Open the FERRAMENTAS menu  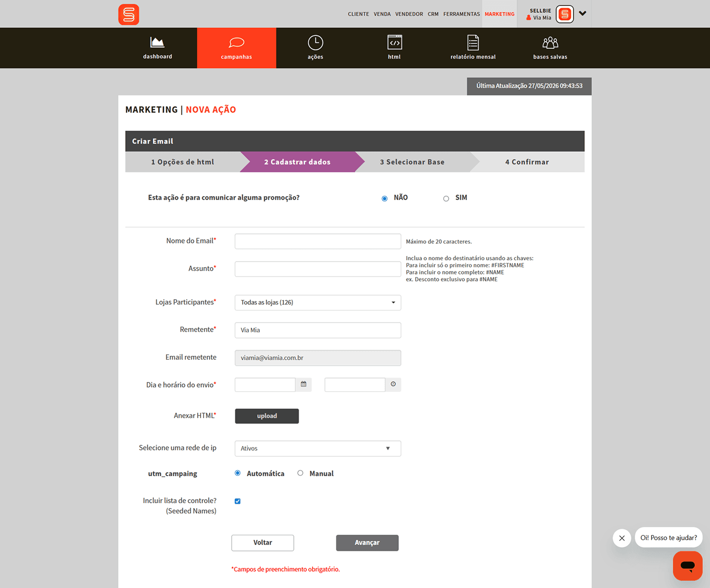pyautogui.click(x=461, y=14)
